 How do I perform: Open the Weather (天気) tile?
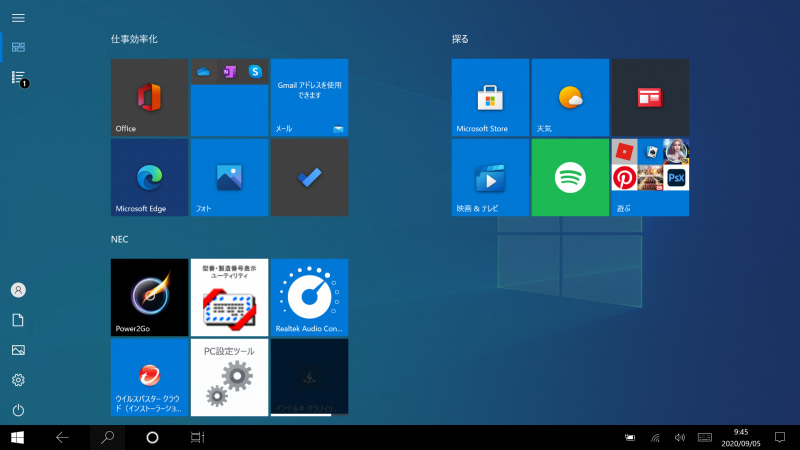coord(570,97)
